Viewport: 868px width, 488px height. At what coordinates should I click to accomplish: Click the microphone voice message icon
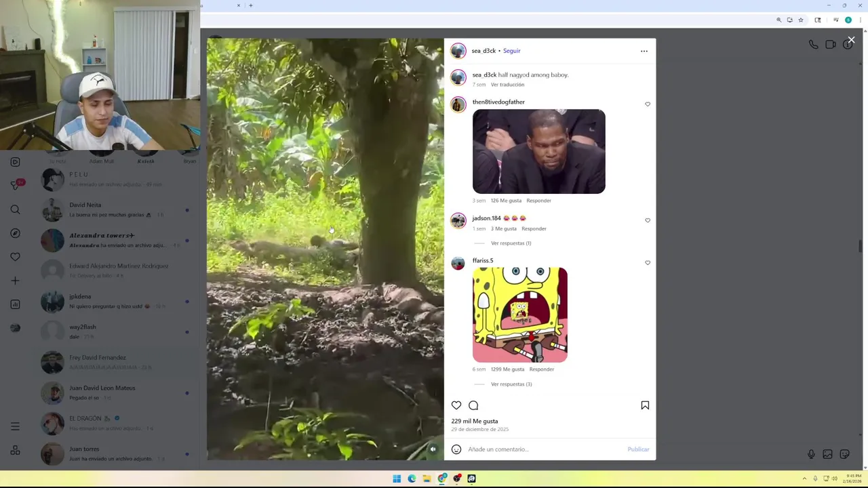811,454
